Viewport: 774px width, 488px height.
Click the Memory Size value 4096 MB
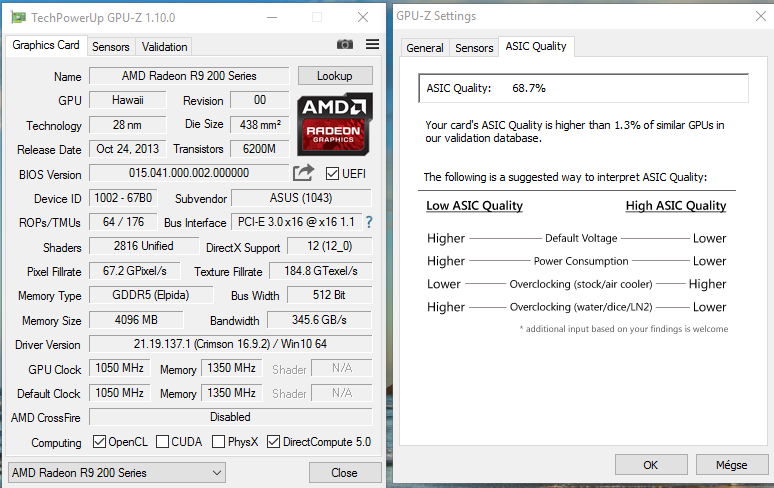click(x=136, y=320)
